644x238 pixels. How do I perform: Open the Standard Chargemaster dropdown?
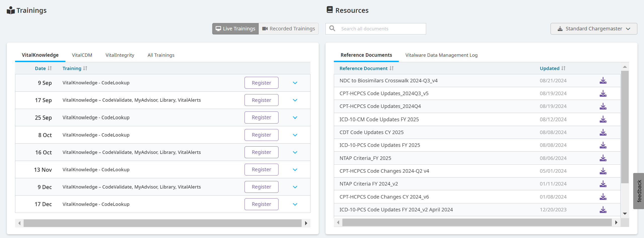pyautogui.click(x=594, y=29)
